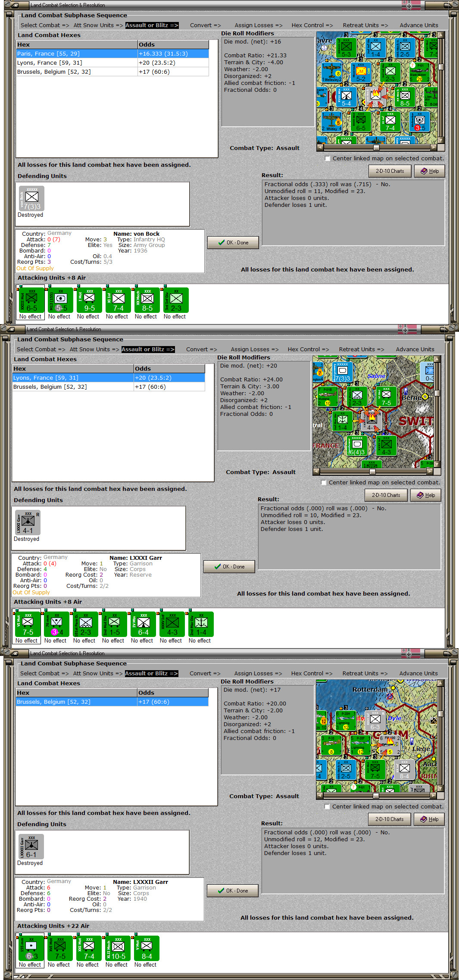459x980 pixels.
Task: Open 2-D-10 Charts in Paris window
Action: 390,171
